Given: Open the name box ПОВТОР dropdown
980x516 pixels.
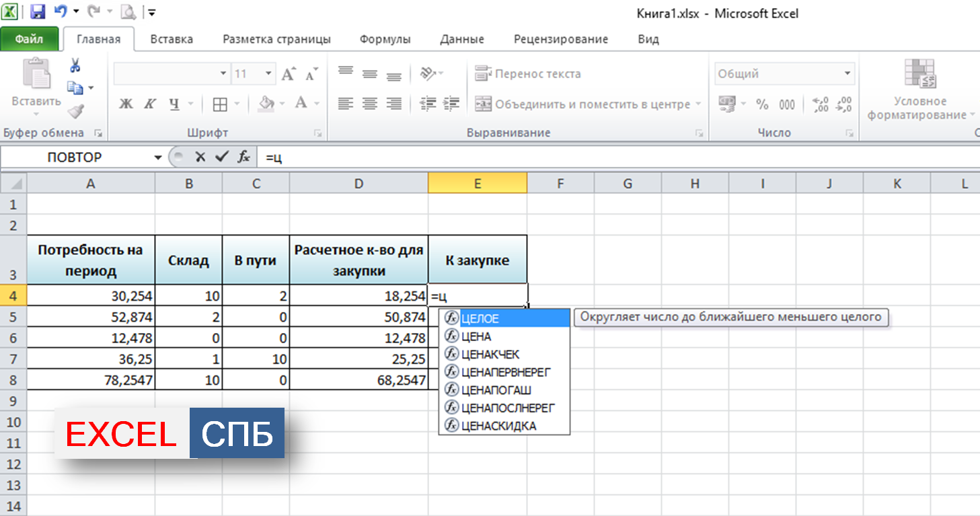Looking at the screenshot, I should [x=158, y=157].
